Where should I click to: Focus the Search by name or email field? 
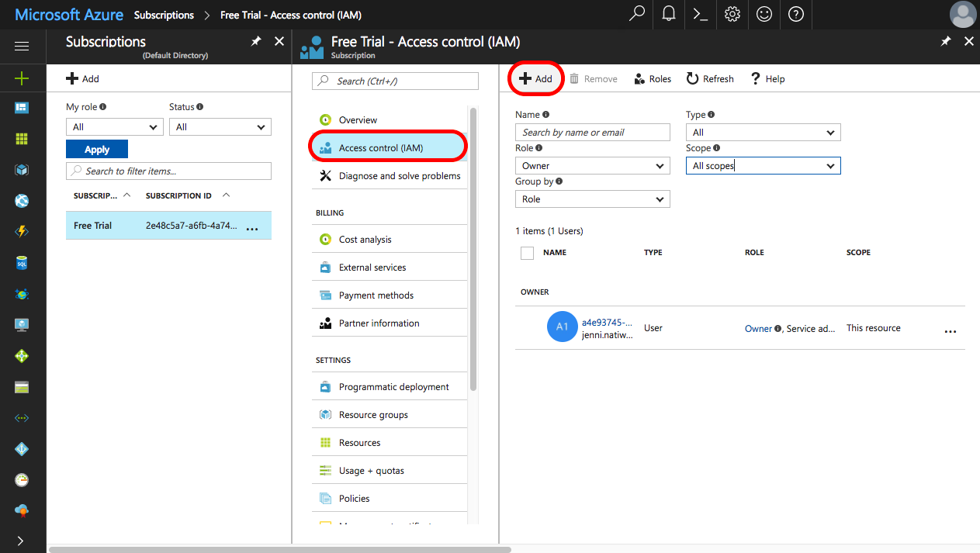[x=593, y=133]
